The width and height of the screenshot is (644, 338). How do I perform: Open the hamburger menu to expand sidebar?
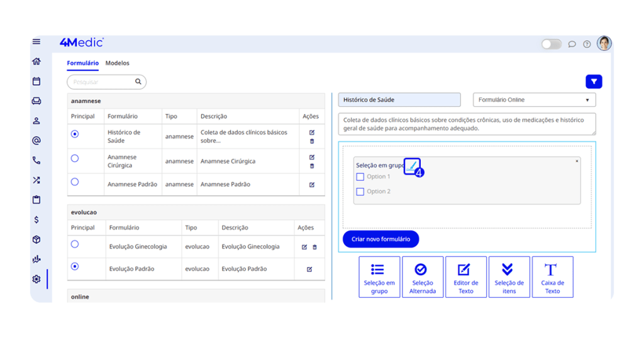36,41
